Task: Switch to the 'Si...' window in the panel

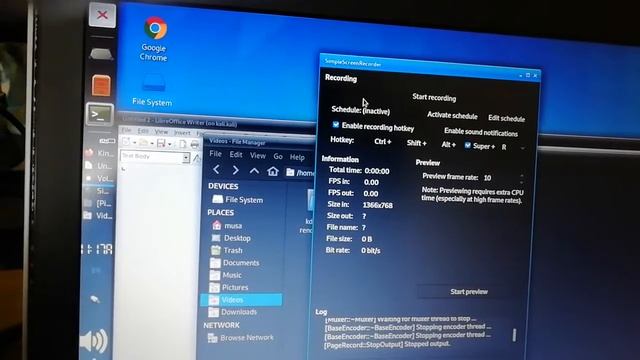Action: coord(99,191)
